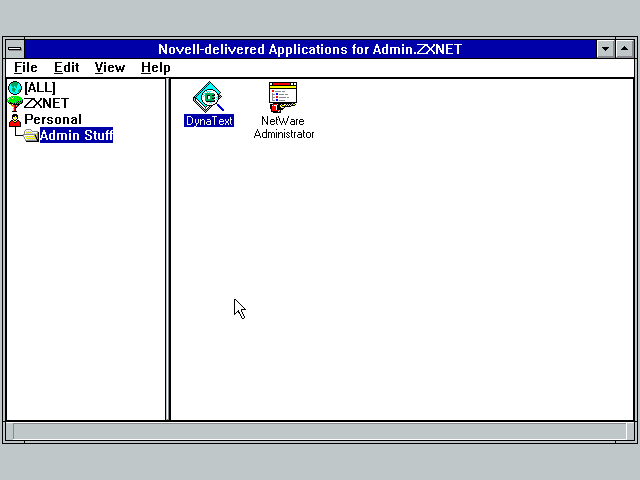Click the status bar at window bottom
640x480 pixels.
tap(320, 431)
